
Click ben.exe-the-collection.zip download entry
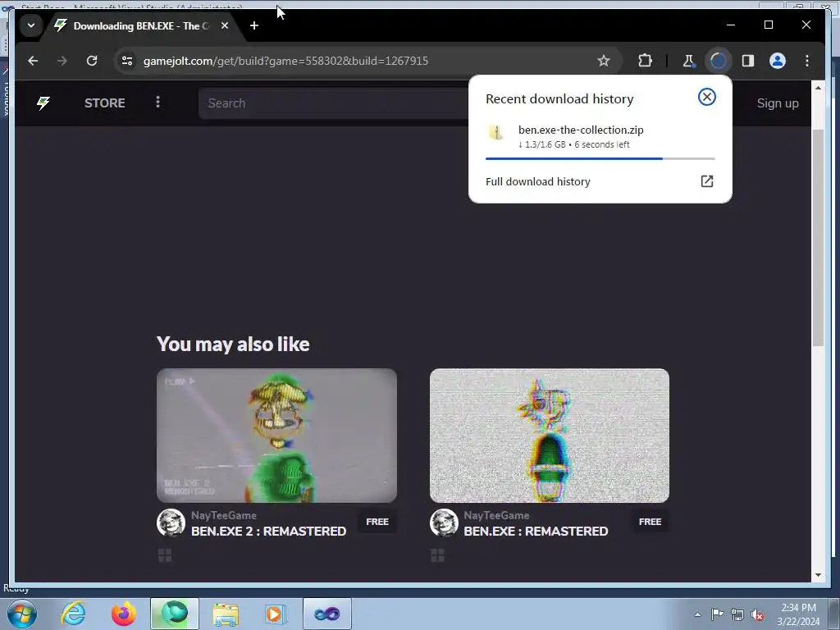(600, 137)
